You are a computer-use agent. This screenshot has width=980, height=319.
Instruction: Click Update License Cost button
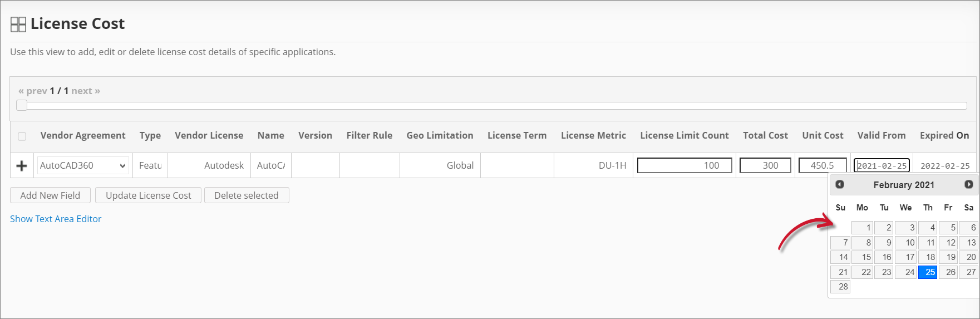[x=148, y=195]
